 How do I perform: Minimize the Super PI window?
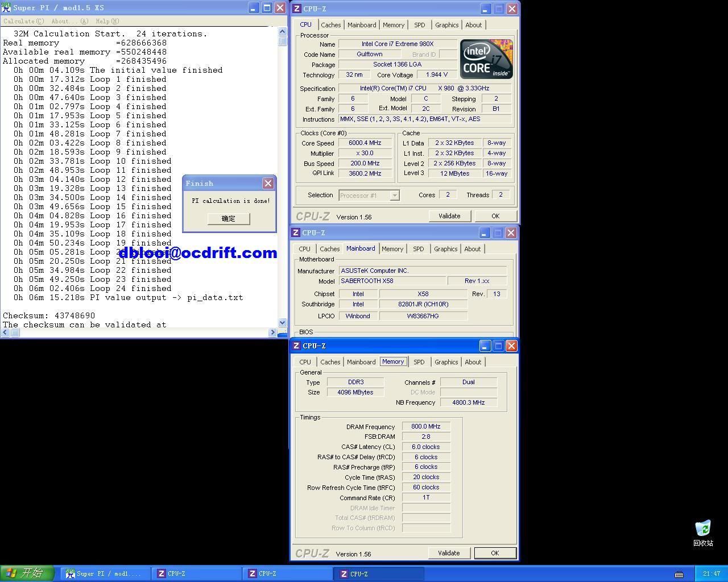254,8
